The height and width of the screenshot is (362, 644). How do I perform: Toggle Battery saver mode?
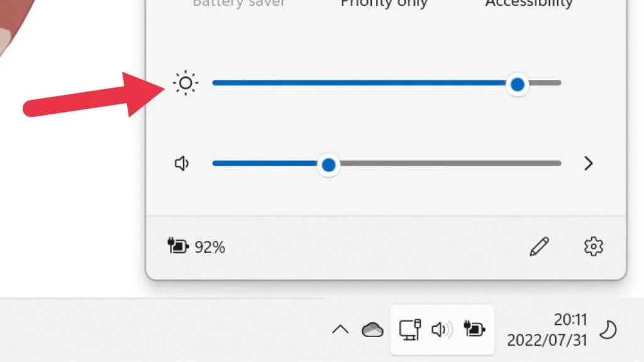pyautogui.click(x=240, y=4)
